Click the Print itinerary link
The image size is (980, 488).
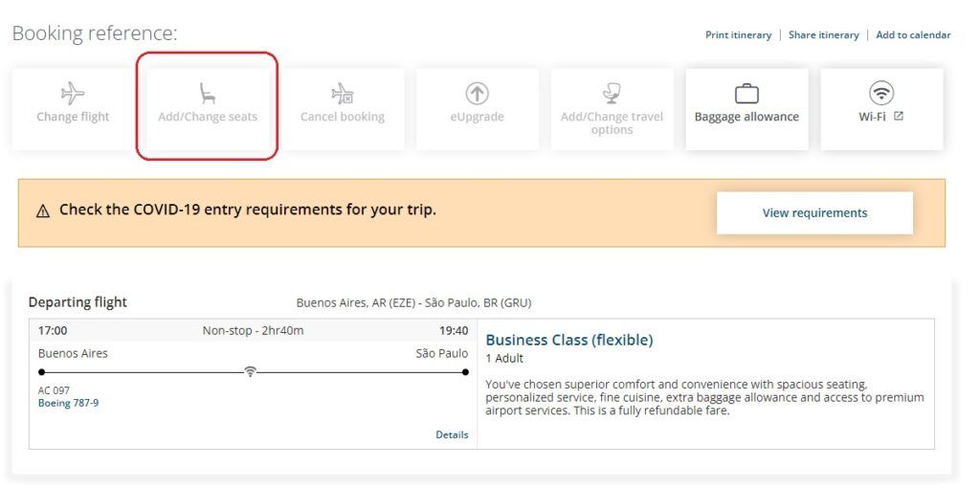pyautogui.click(x=738, y=35)
